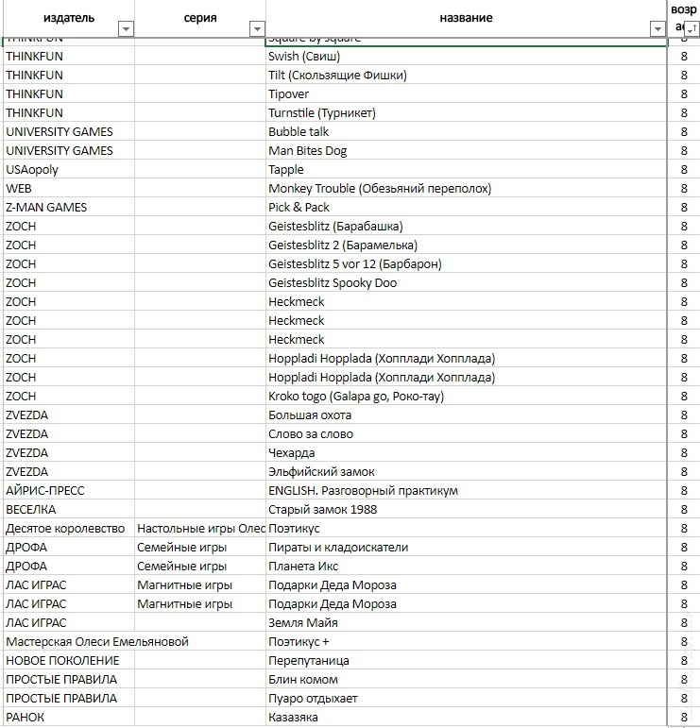Select the АЙРИС-ПРЕСС publisher cell
The image size is (700, 728).
69,491
